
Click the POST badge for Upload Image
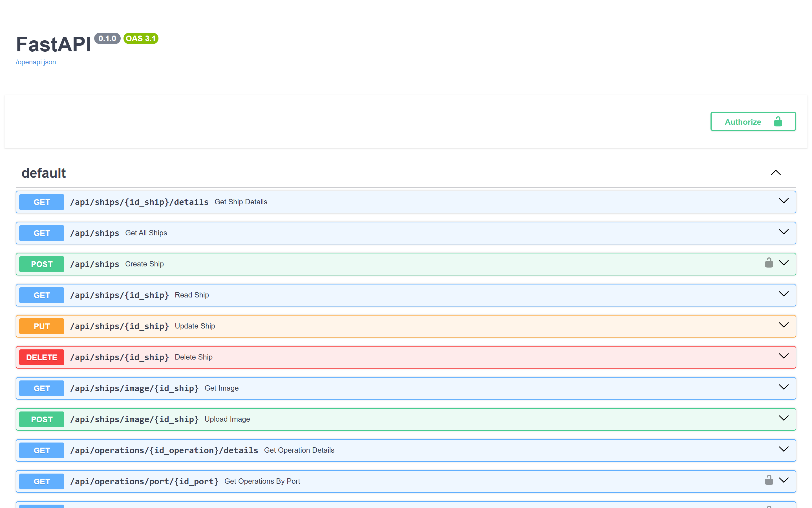(x=42, y=419)
